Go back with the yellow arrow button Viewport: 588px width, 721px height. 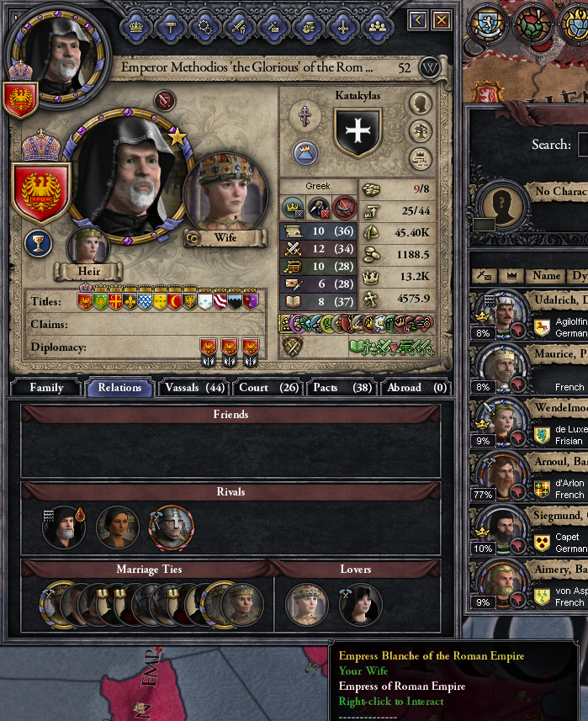point(417,20)
